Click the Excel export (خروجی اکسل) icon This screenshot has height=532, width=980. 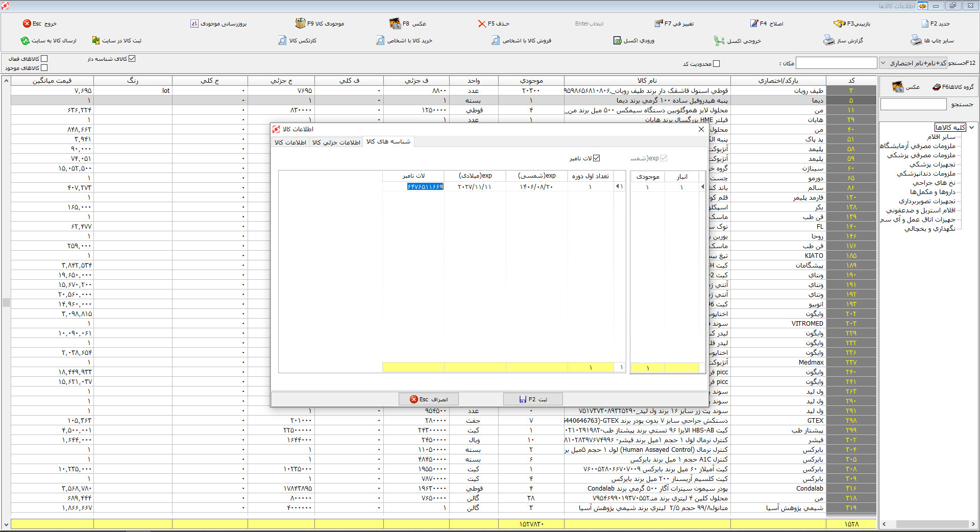[719, 41]
